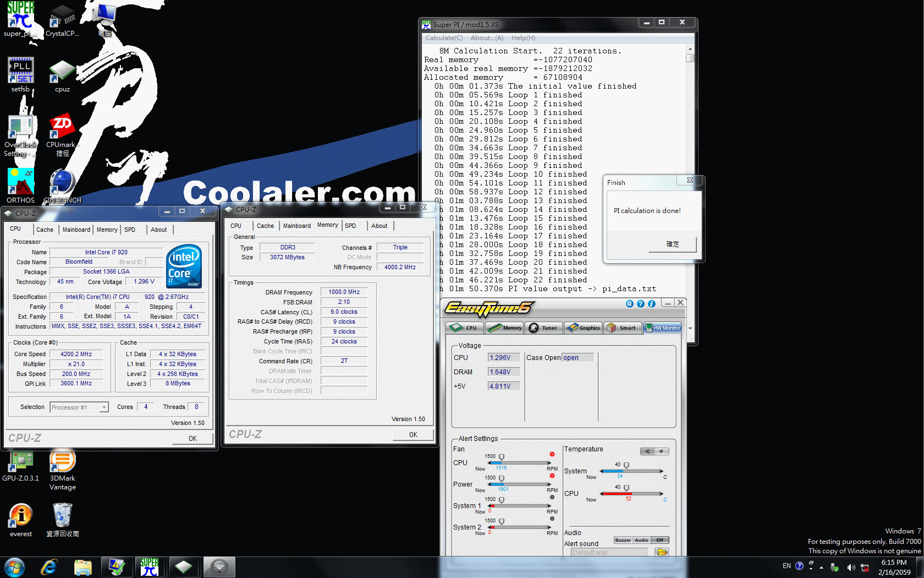Switch temperature unit to Fahrenheit
924x578 pixels.
tap(662, 451)
